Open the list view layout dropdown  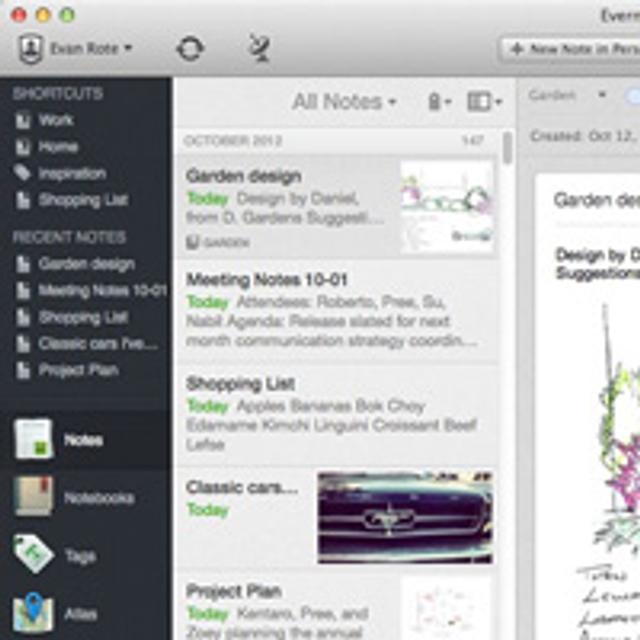[484, 102]
